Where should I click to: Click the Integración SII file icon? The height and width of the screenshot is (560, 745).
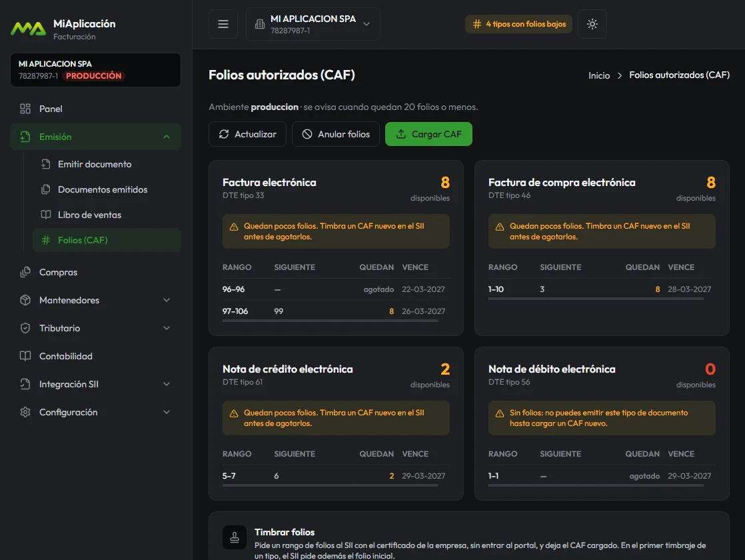point(25,384)
